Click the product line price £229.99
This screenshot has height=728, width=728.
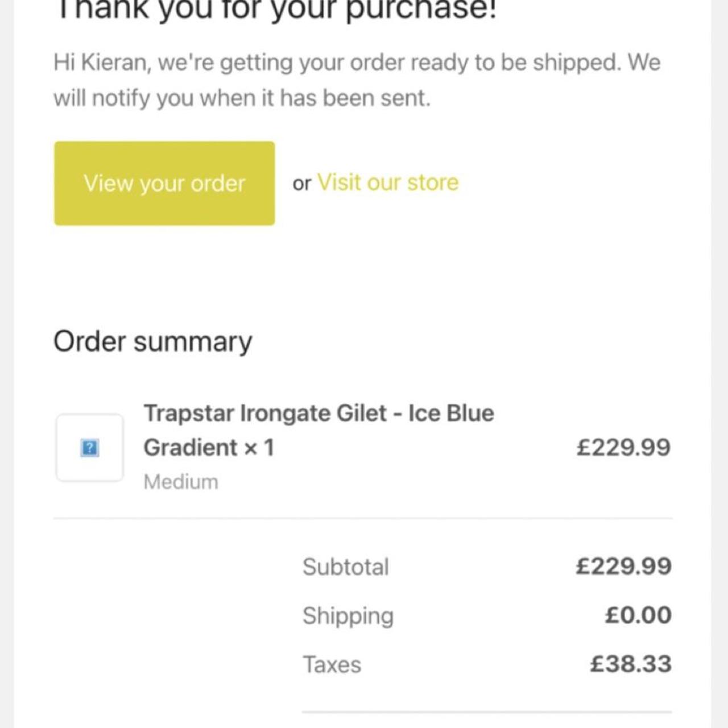pos(623,447)
